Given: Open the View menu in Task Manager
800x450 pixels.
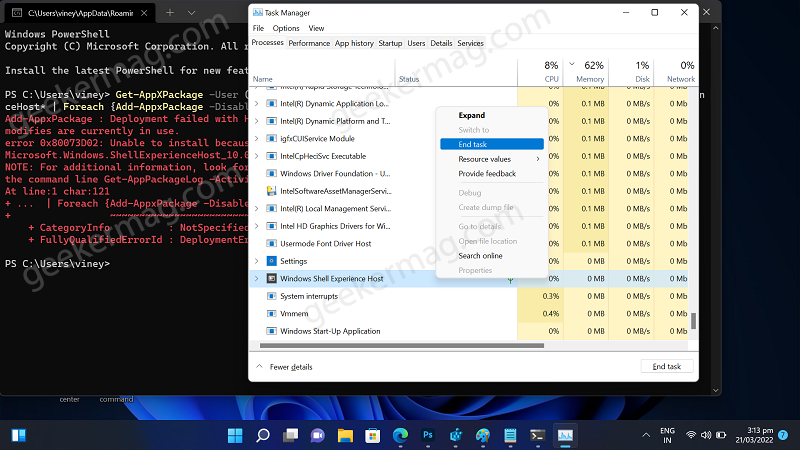Looking at the screenshot, I should tap(316, 28).
